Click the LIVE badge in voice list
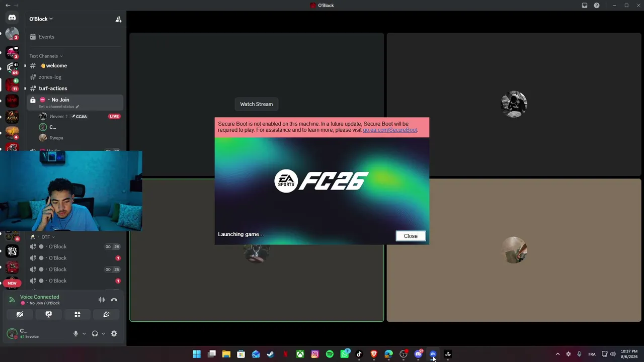Viewport: 644px width, 362px height. 114,116
